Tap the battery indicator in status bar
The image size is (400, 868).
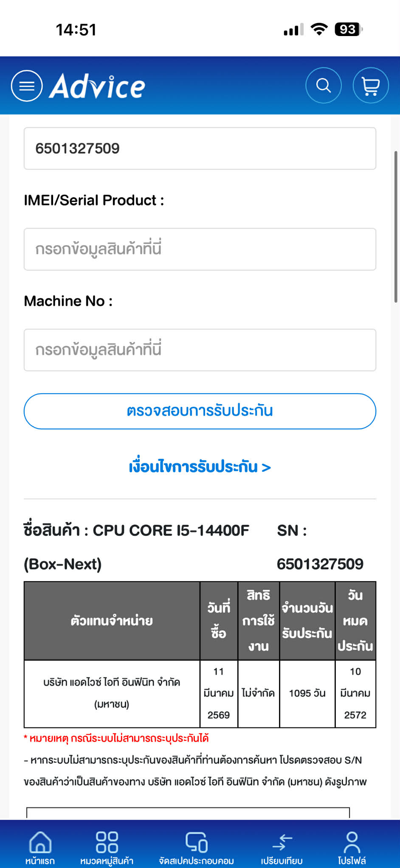click(x=348, y=29)
